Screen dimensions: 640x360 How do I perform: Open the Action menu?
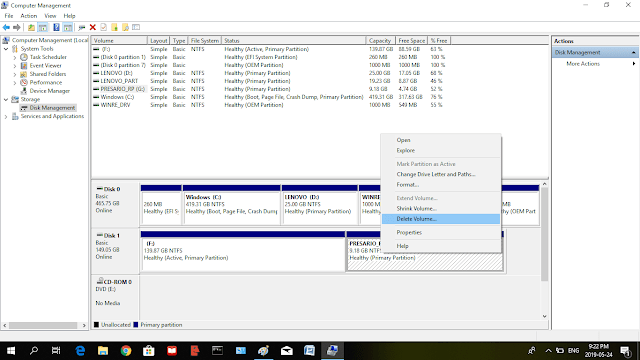tap(29, 16)
